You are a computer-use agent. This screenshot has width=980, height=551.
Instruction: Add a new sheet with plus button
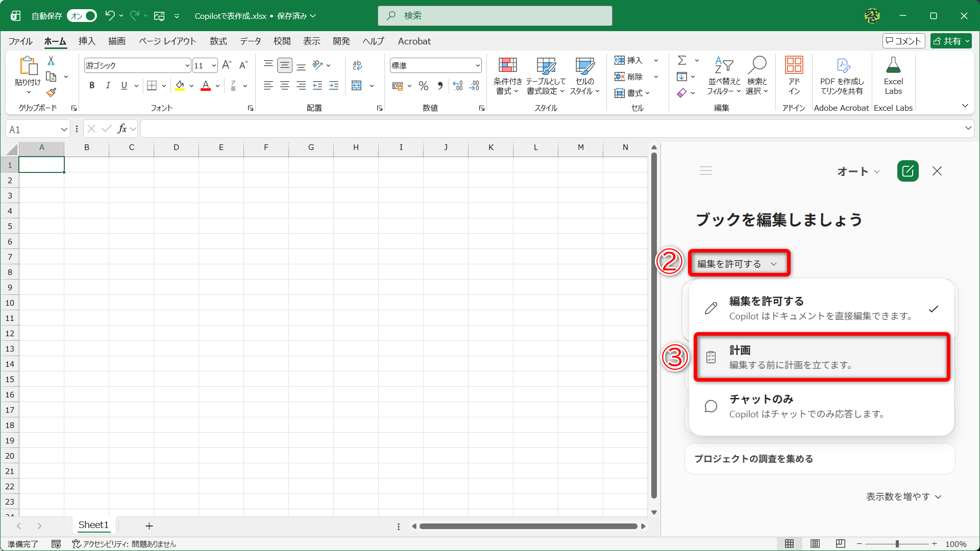click(x=149, y=525)
